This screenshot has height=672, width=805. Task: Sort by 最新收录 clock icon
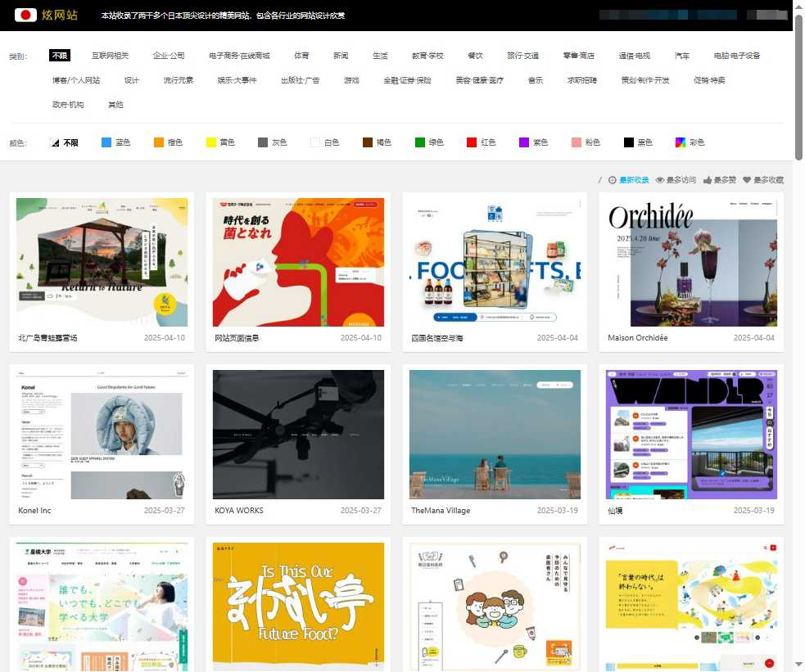pyautogui.click(x=612, y=180)
